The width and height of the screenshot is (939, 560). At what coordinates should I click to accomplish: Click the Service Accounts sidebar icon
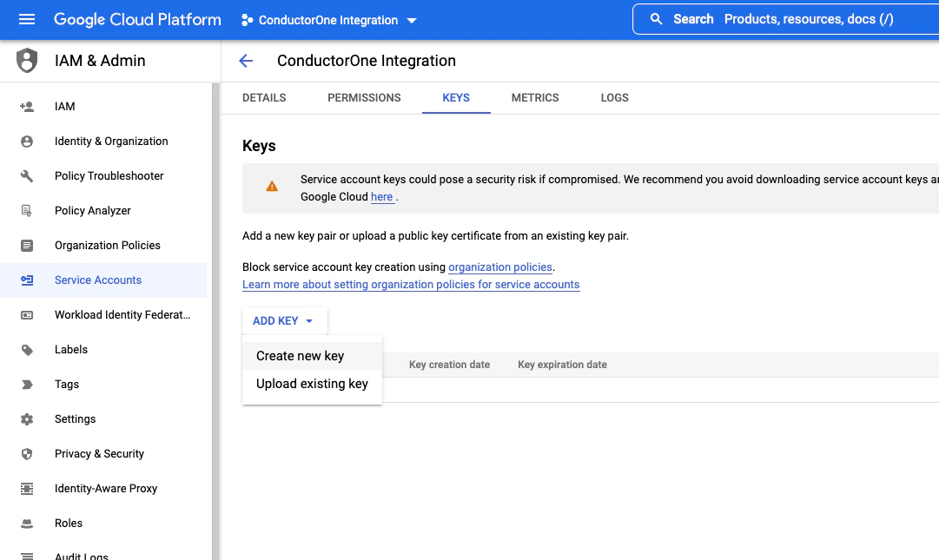(x=27, y=280)
